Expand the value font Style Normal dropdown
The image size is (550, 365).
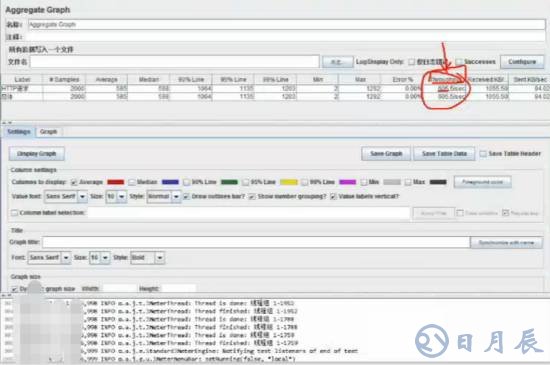point(163,196)
